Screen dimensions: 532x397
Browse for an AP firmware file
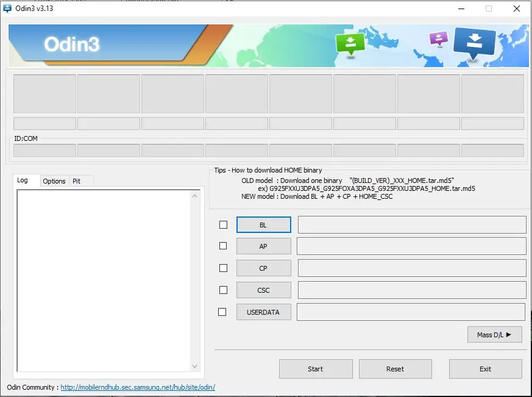(x=264, y=246)
